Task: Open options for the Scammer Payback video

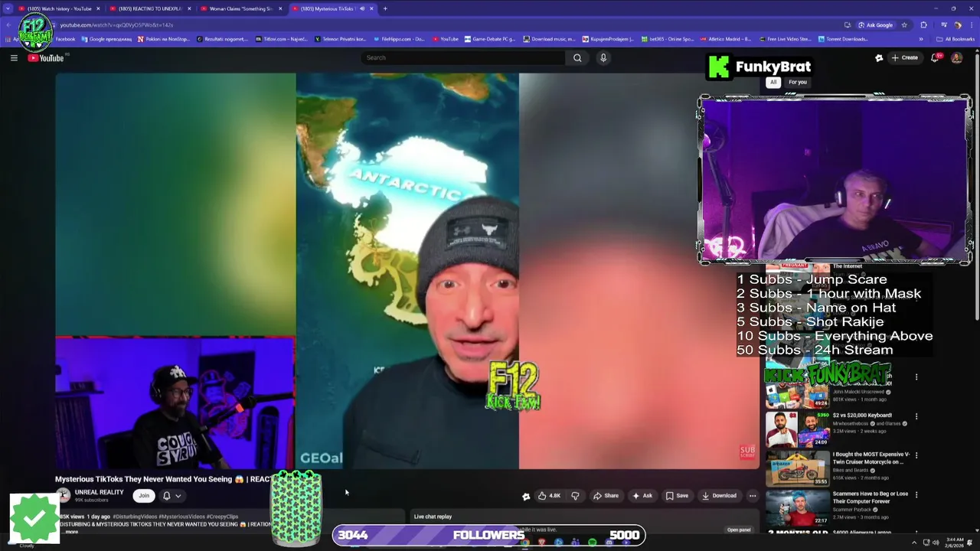Action: 916,495
